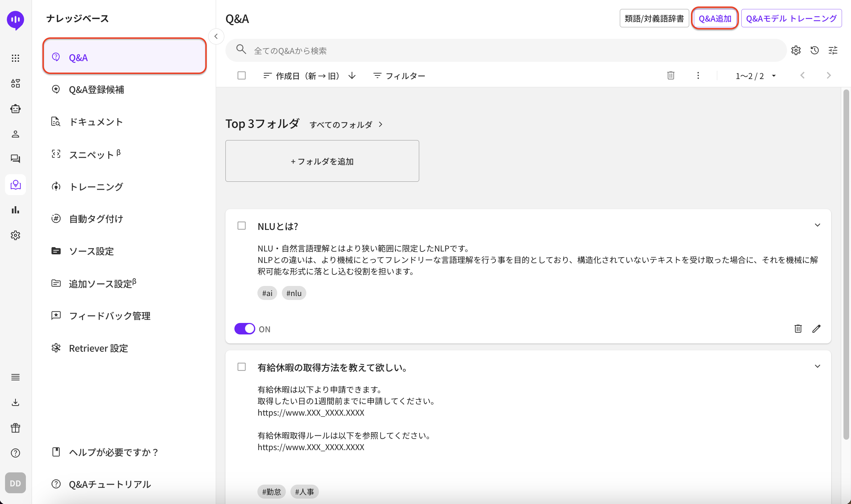Open the settings gear next to search bar
This screenshot has height=504, width=851.
796,50
